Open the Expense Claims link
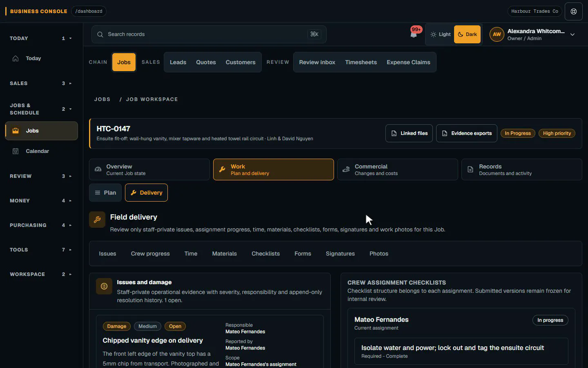This screenshot has width=588, height=368. (x=408, y=62)
